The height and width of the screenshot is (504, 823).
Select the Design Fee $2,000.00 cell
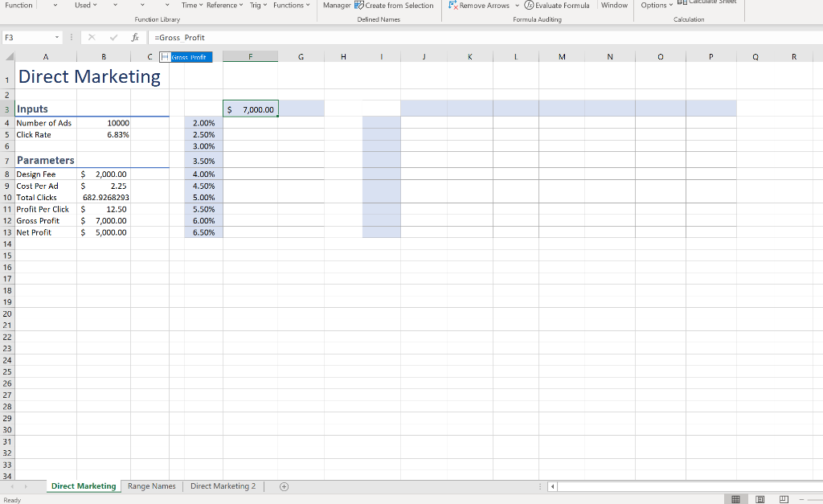coord(104,174)
